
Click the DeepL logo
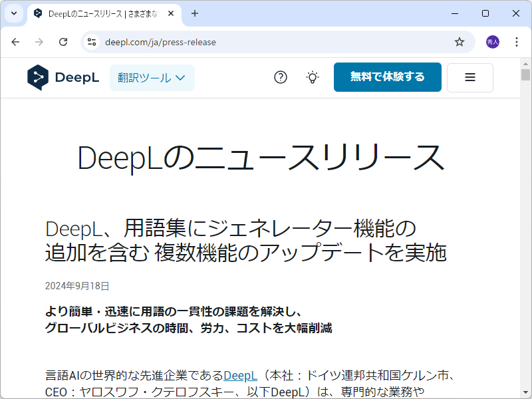point(62,77)
